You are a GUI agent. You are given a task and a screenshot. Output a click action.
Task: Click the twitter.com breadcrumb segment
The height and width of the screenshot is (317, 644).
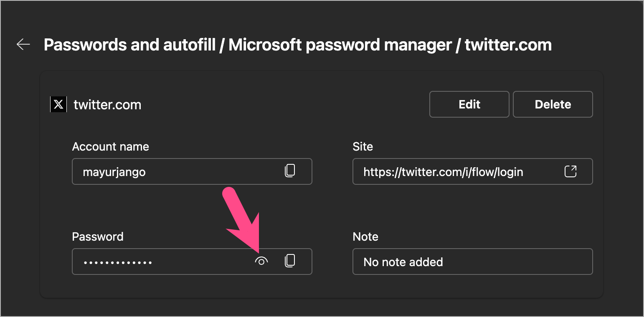[x=508, y=45]
